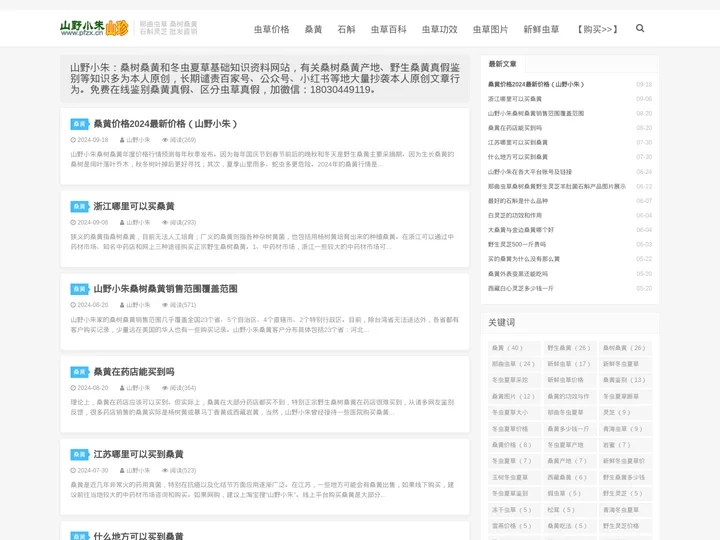Click keyword tag 桑黄多少钱一斤

pos(568,429)
